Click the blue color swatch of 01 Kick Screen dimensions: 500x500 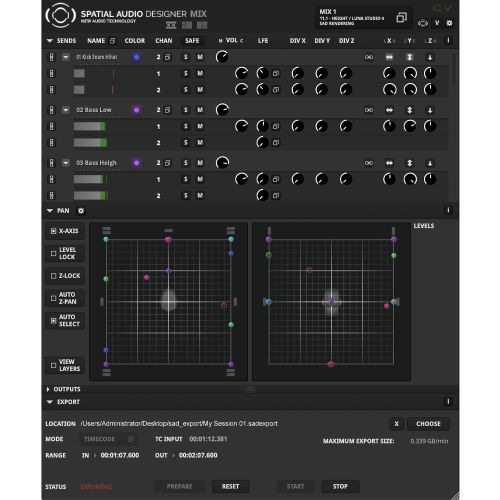pyautogui.click(x=136, y=57)
